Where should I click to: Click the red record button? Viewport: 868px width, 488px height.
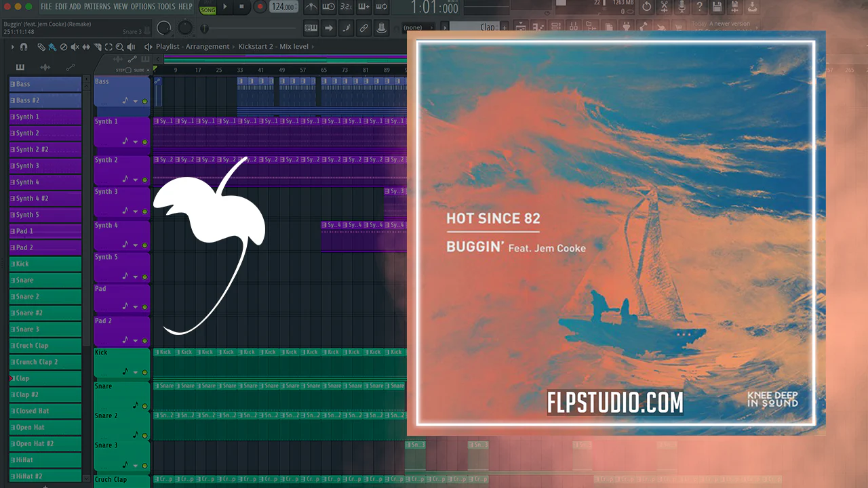(260, 7)
